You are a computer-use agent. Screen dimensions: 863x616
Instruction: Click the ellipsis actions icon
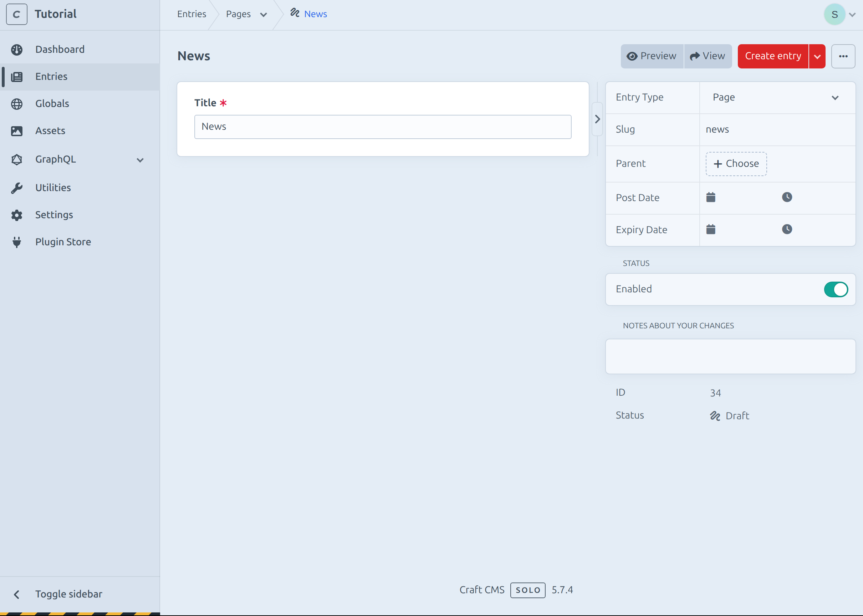point(843,56)
